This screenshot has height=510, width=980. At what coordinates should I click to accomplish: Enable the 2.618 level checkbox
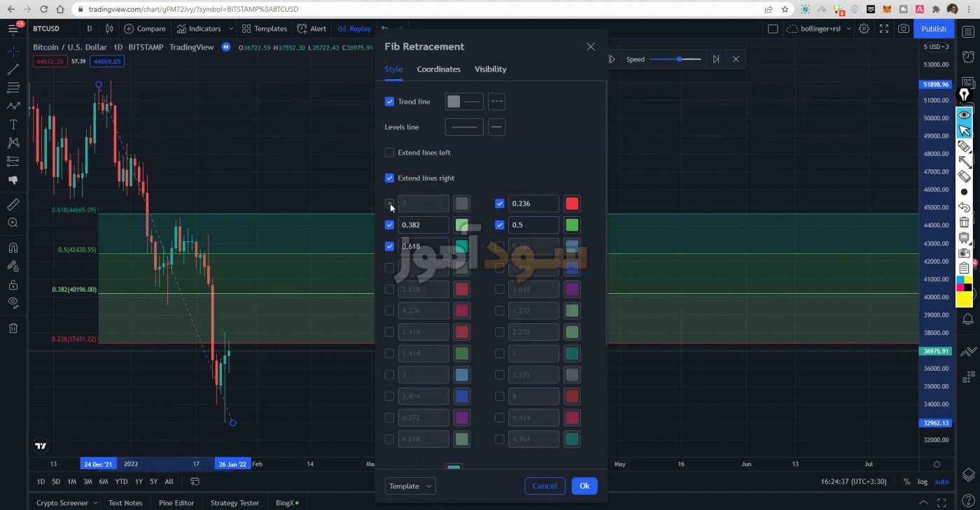(389, 289)
